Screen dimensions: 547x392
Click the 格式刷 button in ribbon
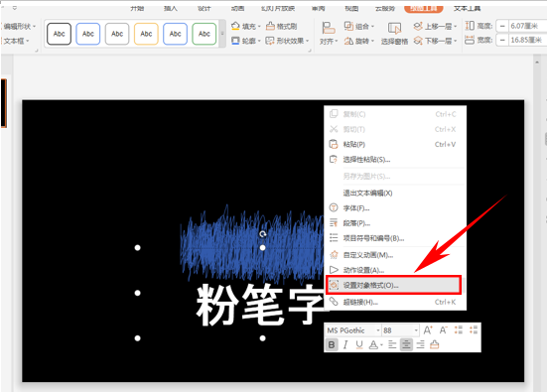coord(281,26)
